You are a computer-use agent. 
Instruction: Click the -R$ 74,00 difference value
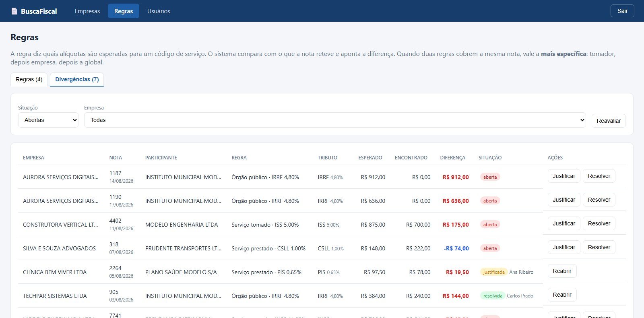coord(456,248)
